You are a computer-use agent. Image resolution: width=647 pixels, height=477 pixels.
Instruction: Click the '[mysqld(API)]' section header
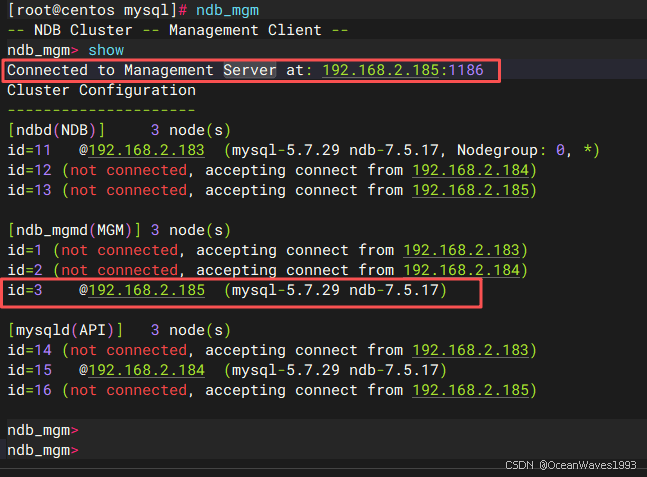click(66, 330)
